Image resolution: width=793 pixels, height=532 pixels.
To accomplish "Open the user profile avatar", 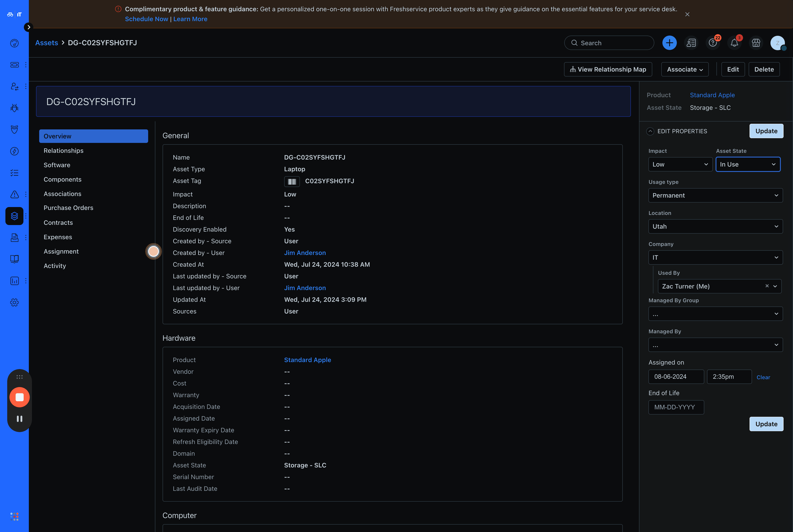I will coord(777,43).
